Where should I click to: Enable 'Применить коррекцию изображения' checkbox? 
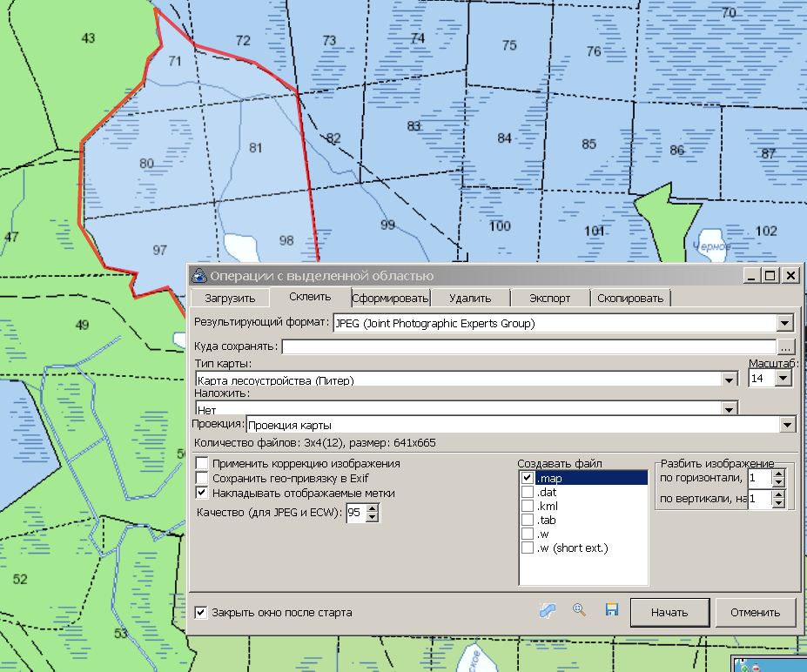coord(203,464)
